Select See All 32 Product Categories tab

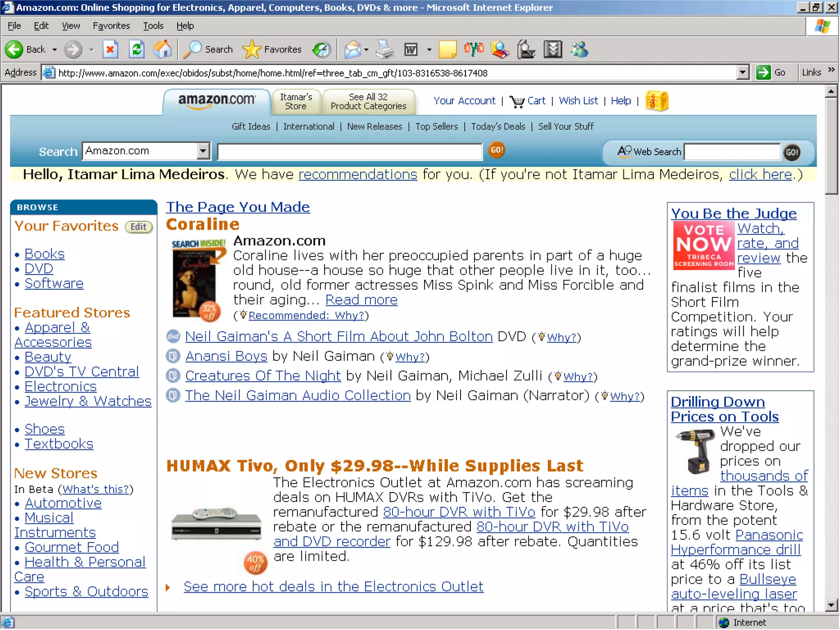click(368, 101)
